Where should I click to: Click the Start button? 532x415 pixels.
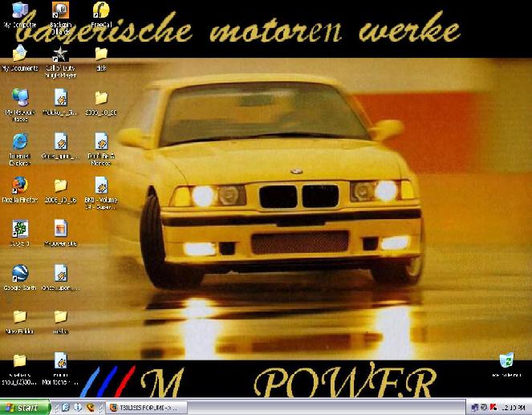click(25, 407)
